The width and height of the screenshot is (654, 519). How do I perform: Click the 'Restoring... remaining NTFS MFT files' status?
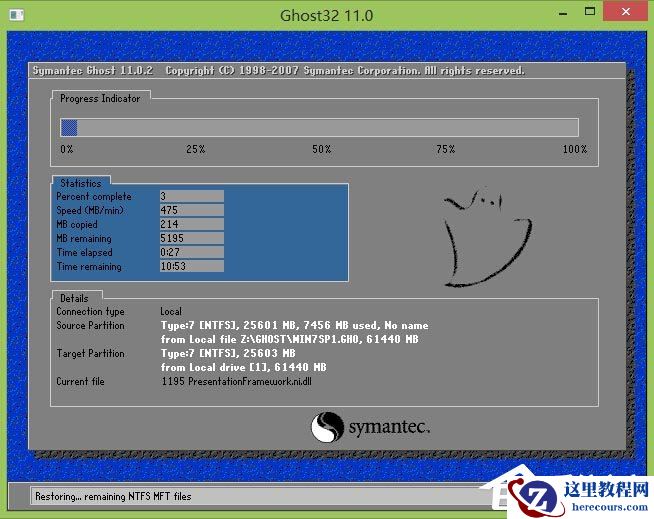pos(113,496)
